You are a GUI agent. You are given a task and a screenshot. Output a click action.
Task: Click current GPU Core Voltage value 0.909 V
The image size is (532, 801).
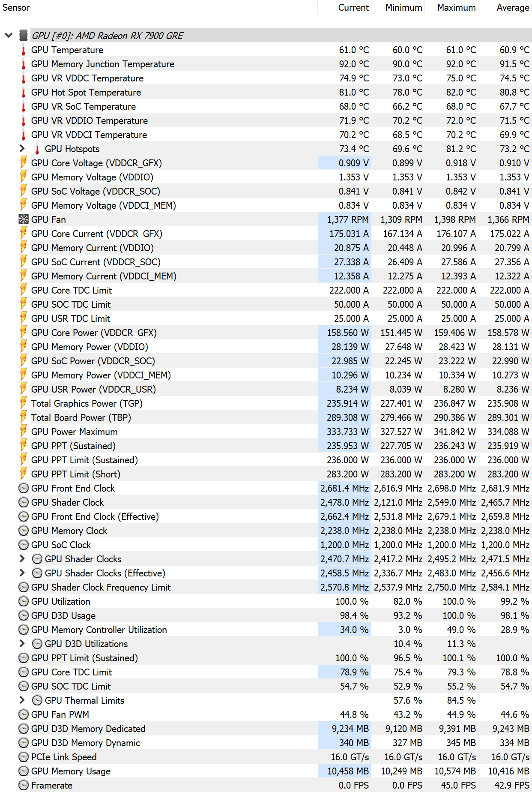tap(353, 163)
